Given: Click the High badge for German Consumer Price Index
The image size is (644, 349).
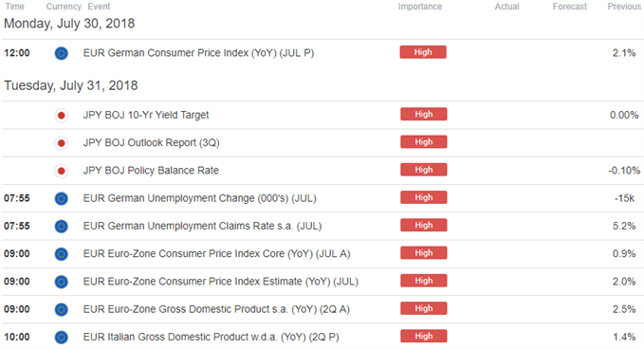Looking at the screenshot, I should click(x=423, y=52).
